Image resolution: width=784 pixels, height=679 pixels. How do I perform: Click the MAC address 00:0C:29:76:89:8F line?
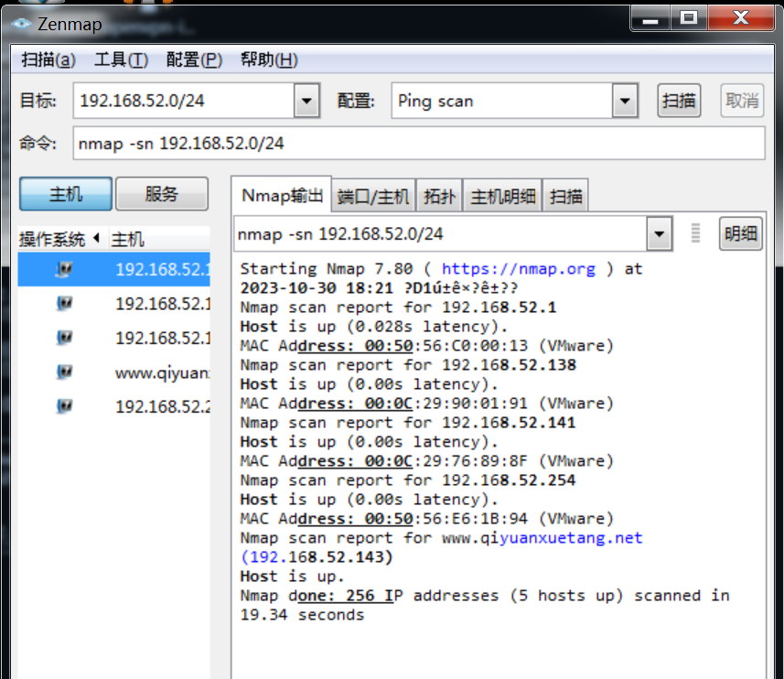[x=426, y=461]
